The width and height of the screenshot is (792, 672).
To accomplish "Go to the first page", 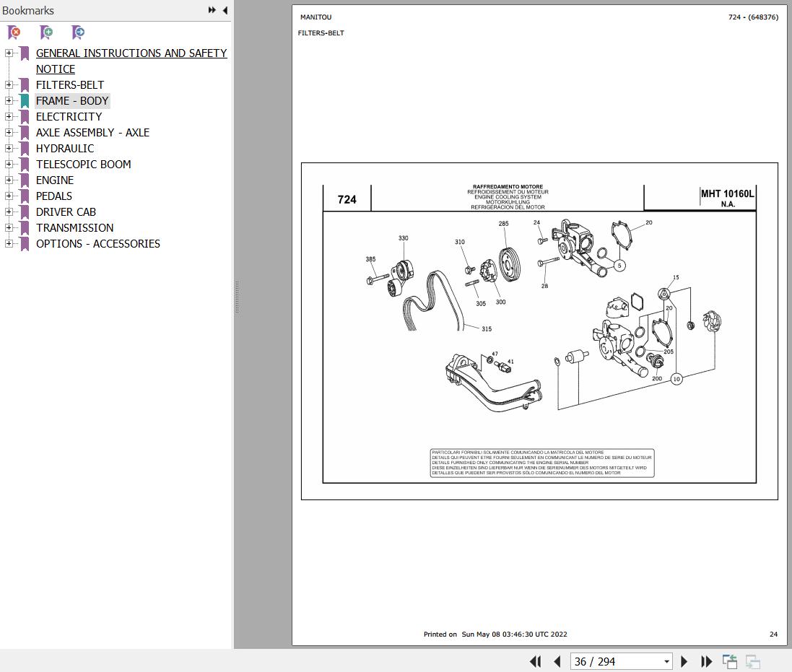I will click(x=536, y=661).
